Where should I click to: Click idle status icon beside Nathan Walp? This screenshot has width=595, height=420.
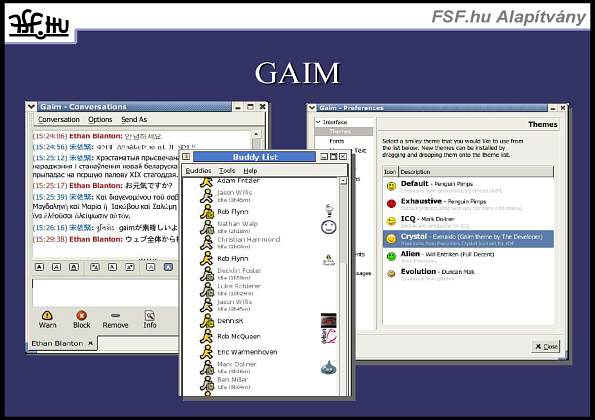[207, 227]
